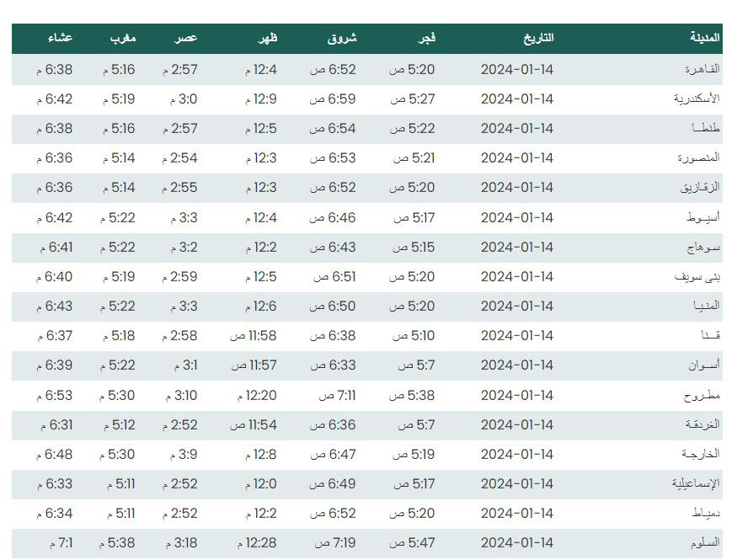Select the مطروح city name

[702, 396]
